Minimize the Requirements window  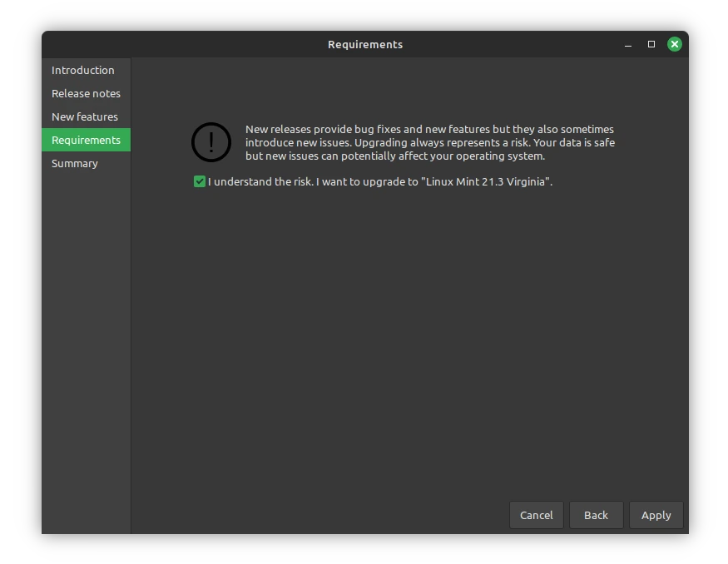[628, 44]
